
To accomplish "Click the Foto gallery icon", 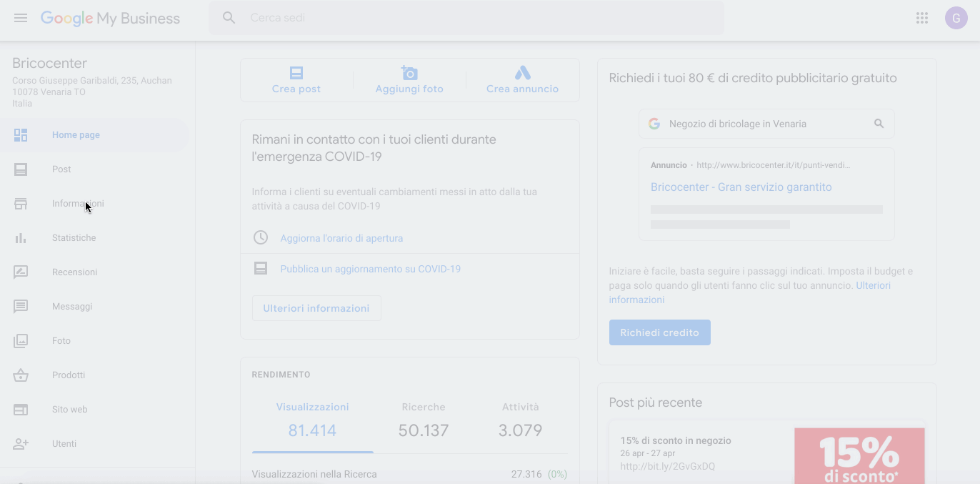I will pos(21,341).
